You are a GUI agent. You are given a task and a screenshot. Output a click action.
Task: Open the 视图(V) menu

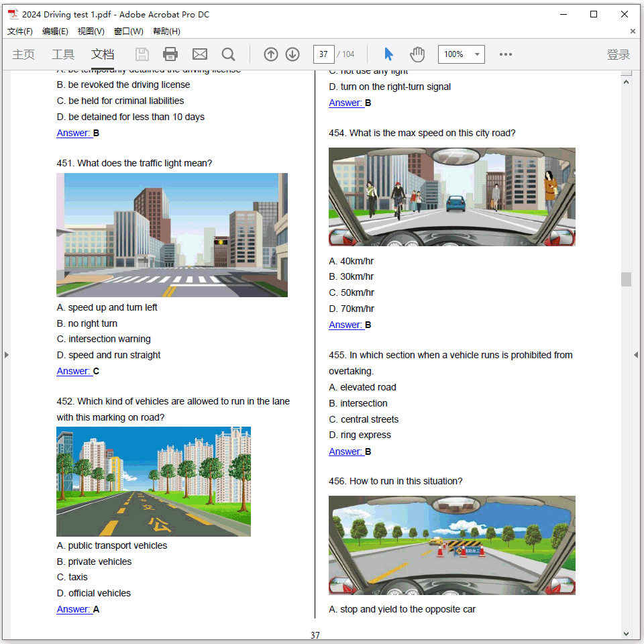pos(91,32)
